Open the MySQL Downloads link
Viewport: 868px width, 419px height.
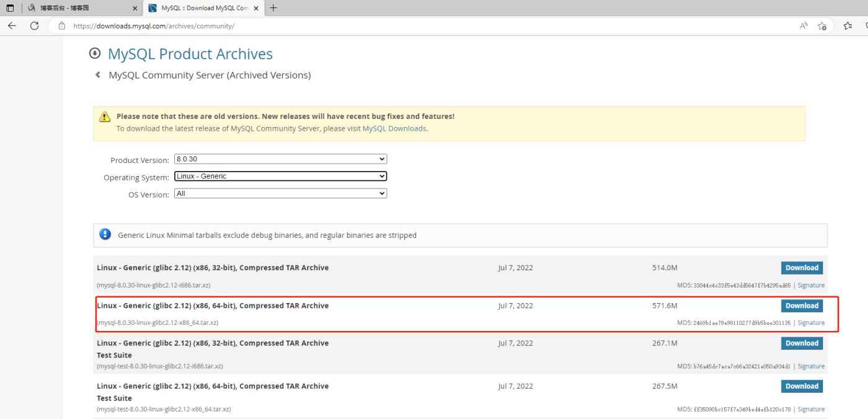[x=394, y=128]
